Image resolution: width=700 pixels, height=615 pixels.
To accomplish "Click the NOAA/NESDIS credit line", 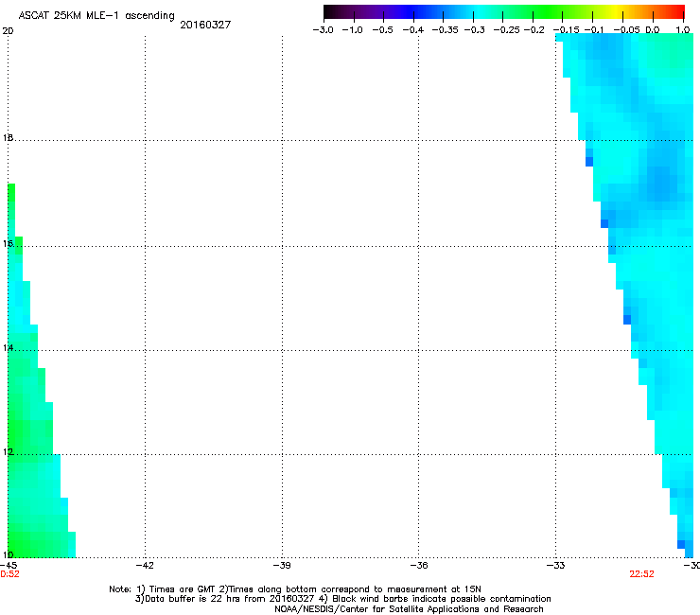I will coord(409,608).
